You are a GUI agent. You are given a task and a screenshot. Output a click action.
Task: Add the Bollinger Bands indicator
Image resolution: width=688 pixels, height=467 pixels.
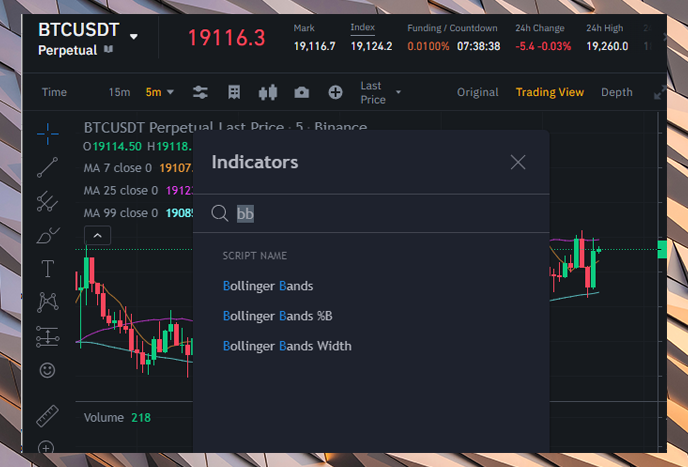[x=268, y=286]
